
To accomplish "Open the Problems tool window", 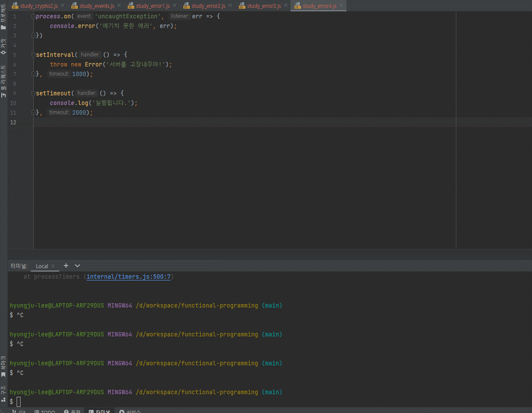I will coord(72,411).
